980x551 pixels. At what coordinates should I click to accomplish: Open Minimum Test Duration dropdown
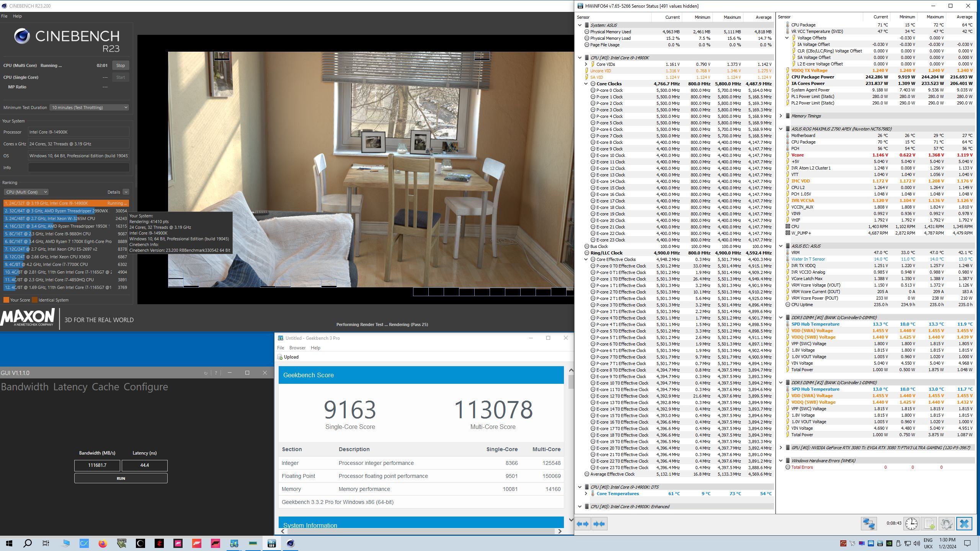click(89, 108)
